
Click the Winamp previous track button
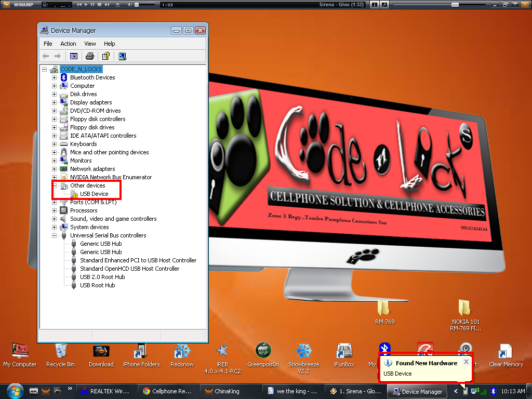point(79,4)
